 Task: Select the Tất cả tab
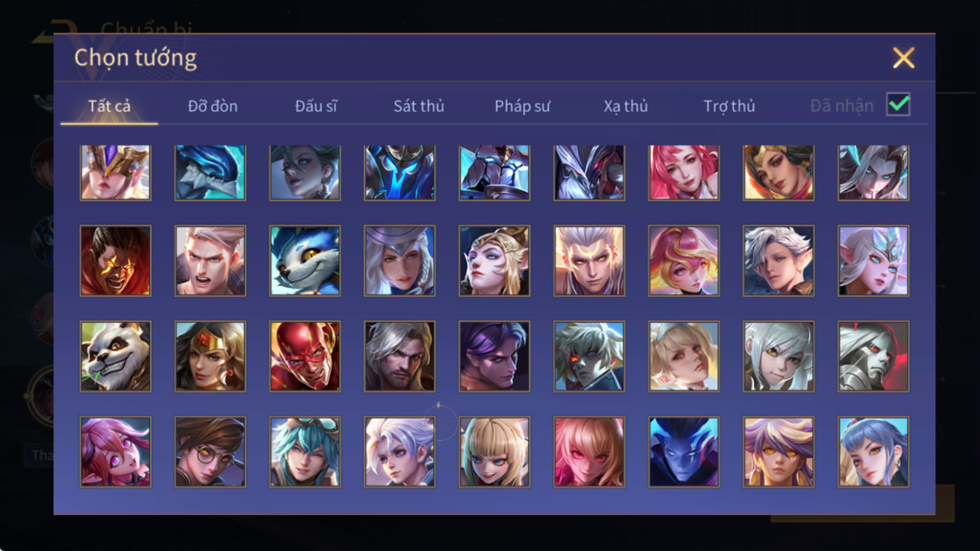click(x=109, y=106)
